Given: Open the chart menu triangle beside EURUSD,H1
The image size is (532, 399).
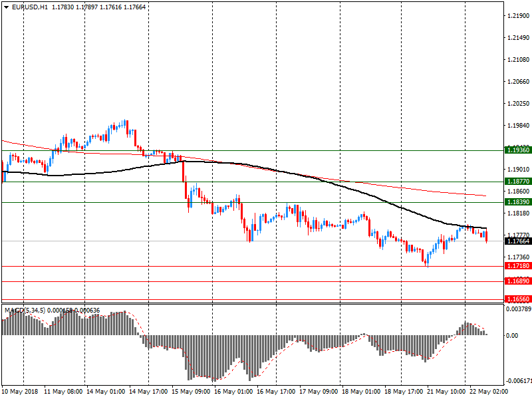Looking at the screenshot, I should click(x=6, y=7).
